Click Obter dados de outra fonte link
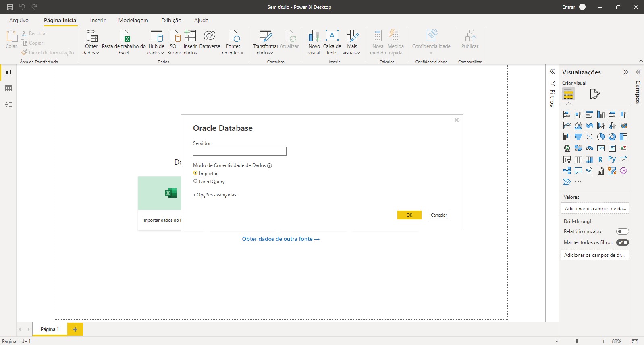The height and width of the screenshot is (345, 644). (280, 239)
